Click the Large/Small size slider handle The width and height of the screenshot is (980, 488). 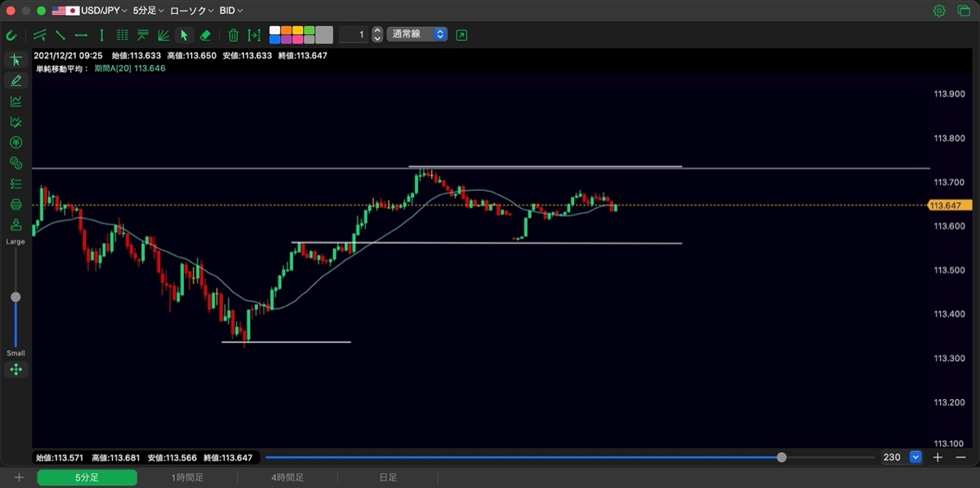tap(16, 297)
